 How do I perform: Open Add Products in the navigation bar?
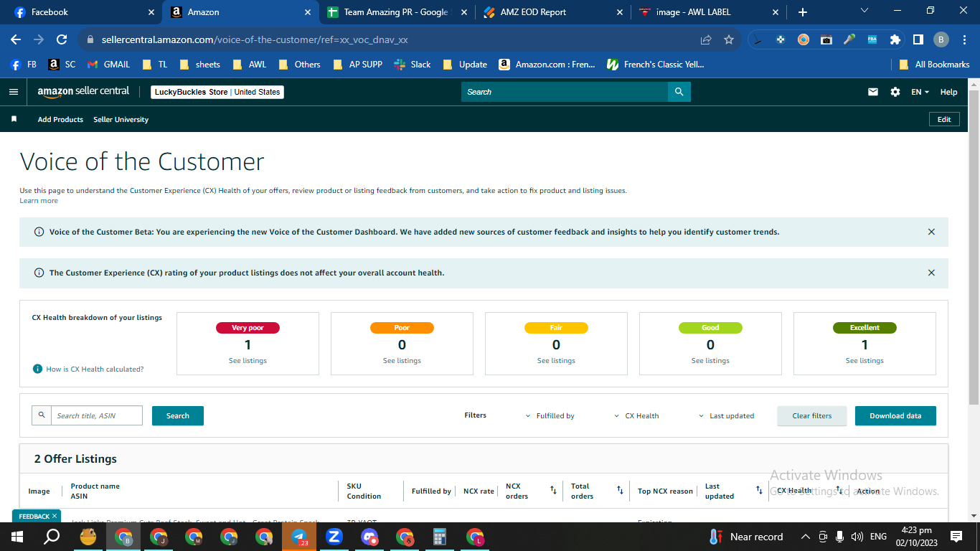pos(60,120)
